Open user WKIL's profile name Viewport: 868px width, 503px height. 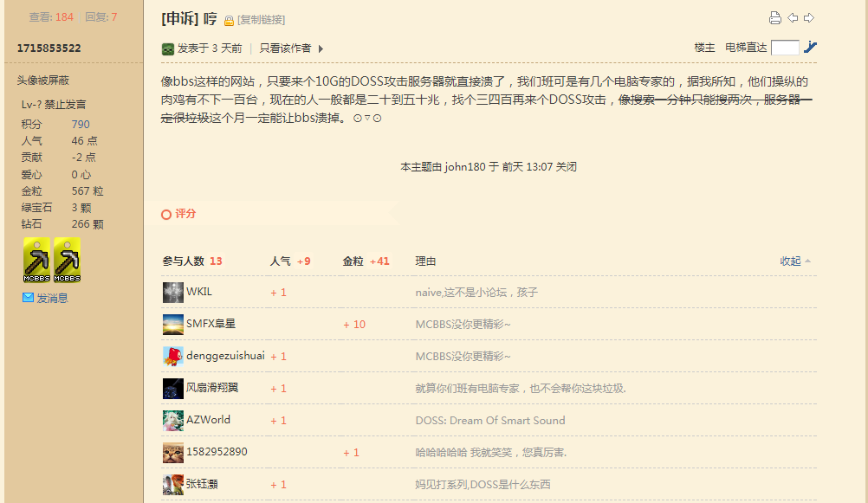tap(199, 292)
